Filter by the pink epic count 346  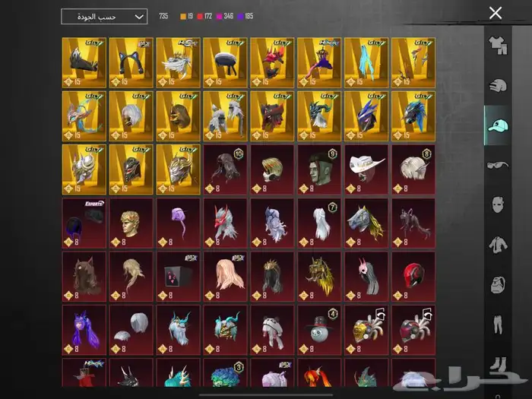[x=225, y=16]
